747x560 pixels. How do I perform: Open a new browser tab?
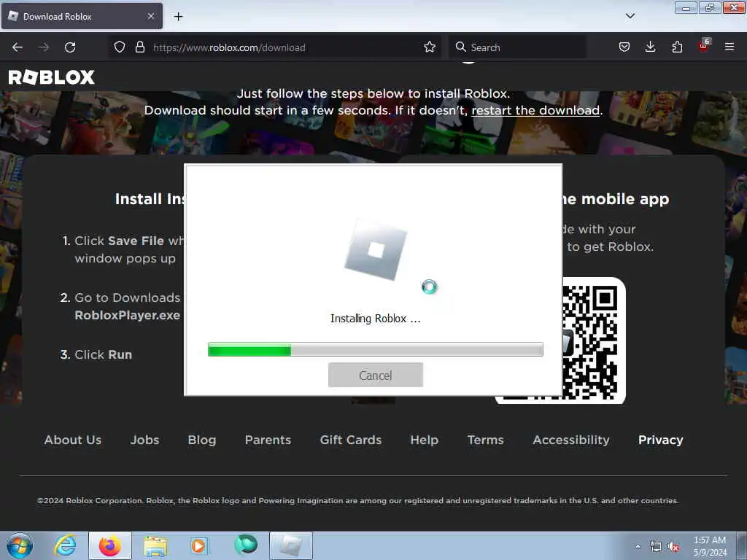[x=178, y=17]
